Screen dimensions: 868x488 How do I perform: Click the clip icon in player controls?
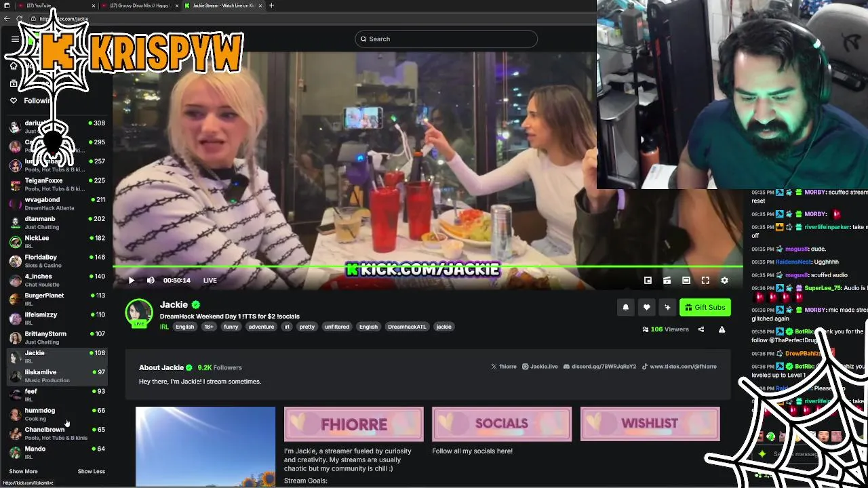pos(667,281)
